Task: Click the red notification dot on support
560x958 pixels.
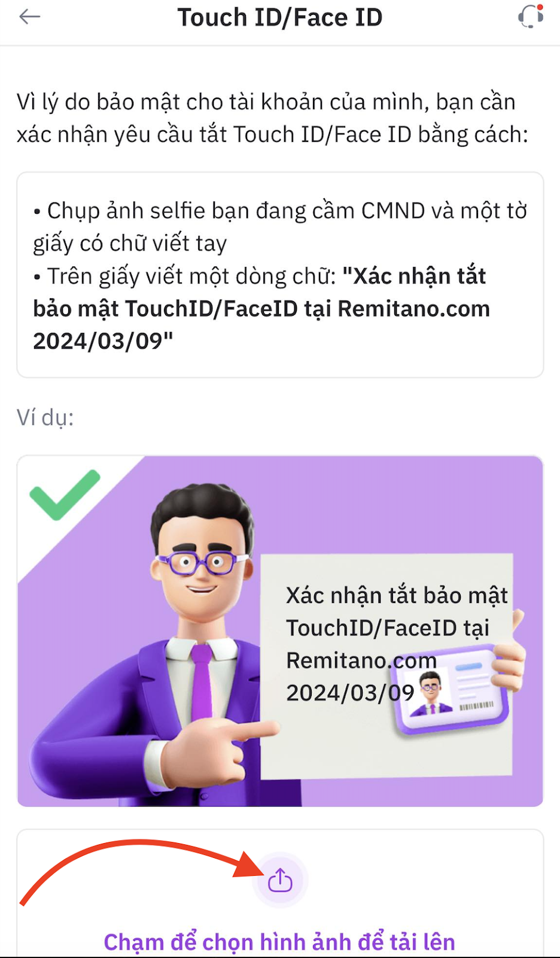Action: (x=540, y=7)
